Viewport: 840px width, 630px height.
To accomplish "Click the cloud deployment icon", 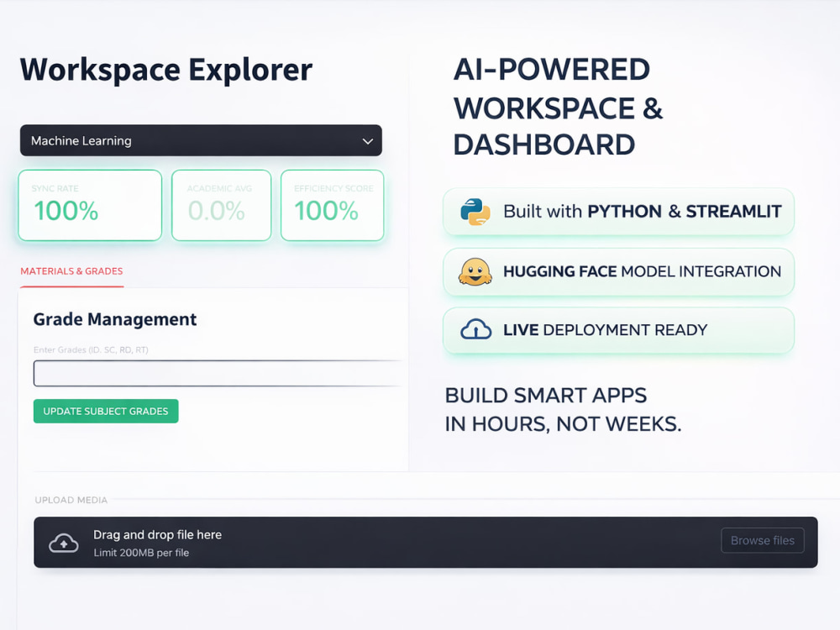I will (x=475, y=329).
